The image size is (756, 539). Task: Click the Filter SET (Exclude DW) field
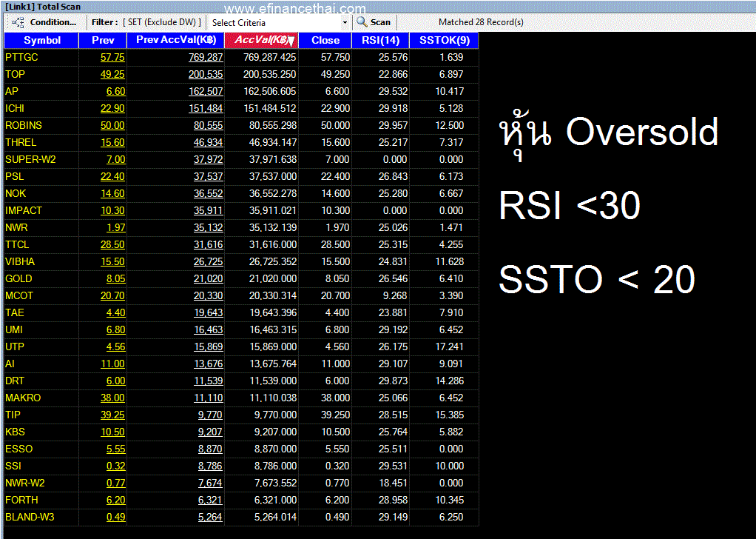pyautogui.click(x=162, y=22)
